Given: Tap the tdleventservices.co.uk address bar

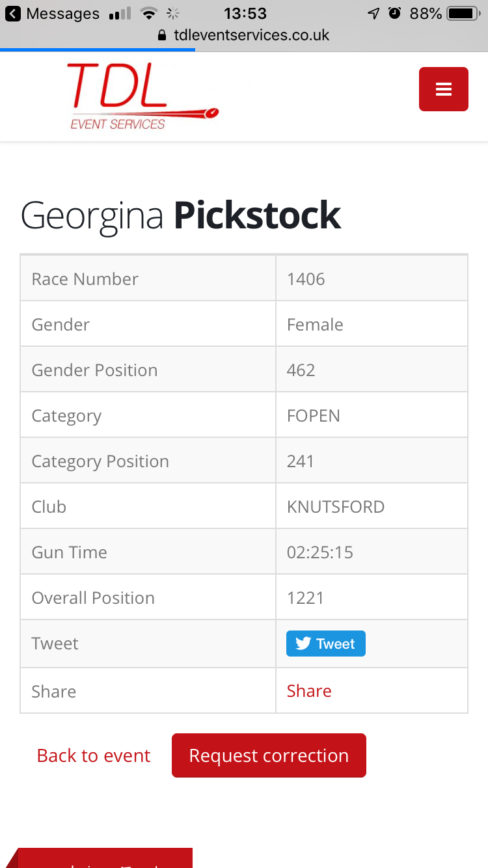Looking at the screenshot, I should 251,35.
